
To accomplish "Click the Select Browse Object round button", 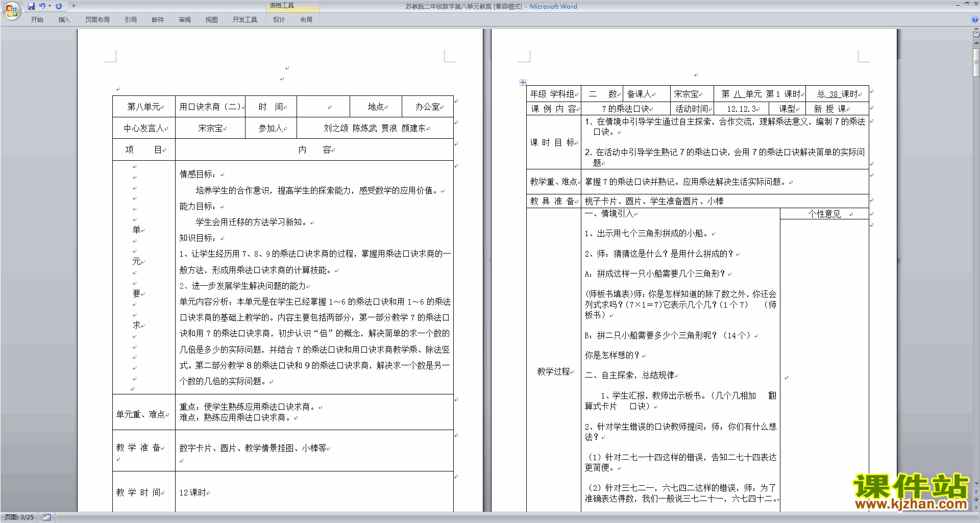I will click(976, 500).
